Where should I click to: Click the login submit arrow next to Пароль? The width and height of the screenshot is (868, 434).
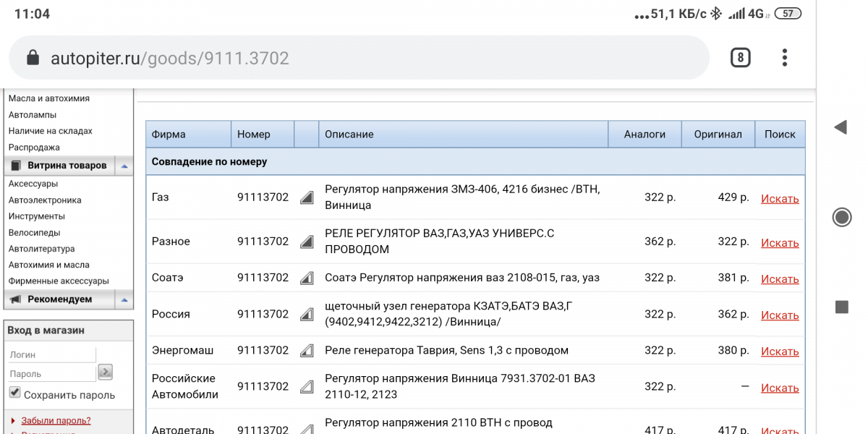[x=106, y=373]
